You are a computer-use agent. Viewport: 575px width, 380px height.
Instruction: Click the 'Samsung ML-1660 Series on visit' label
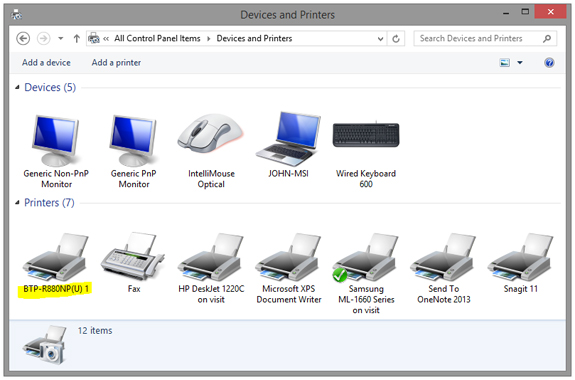(x=366, y=299)
